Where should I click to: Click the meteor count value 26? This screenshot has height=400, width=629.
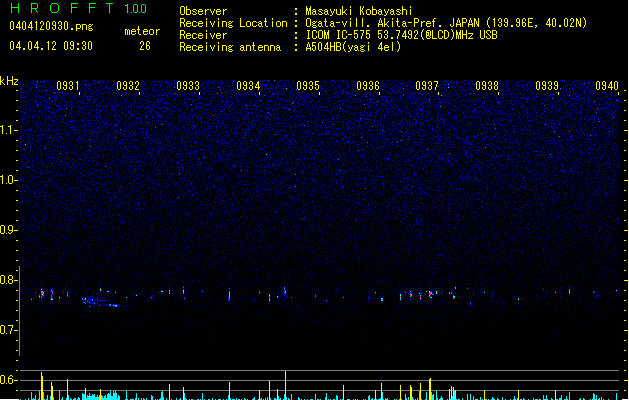pos(145,46)
